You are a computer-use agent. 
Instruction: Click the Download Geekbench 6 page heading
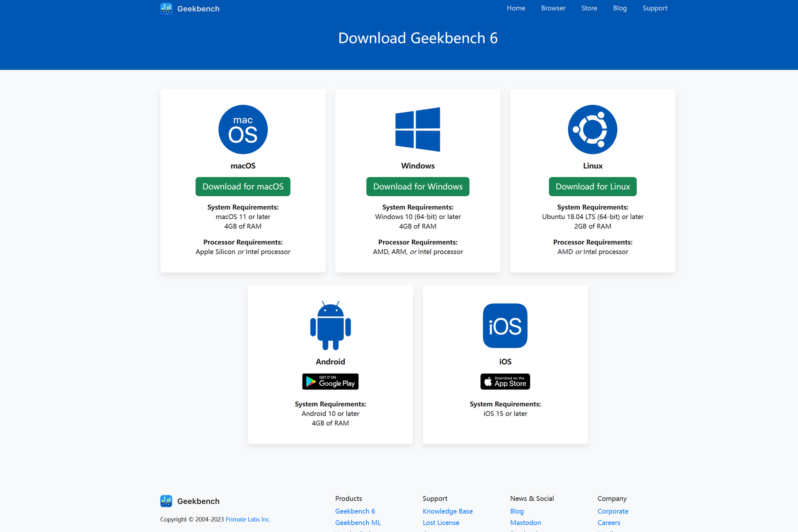pos(418,38)
